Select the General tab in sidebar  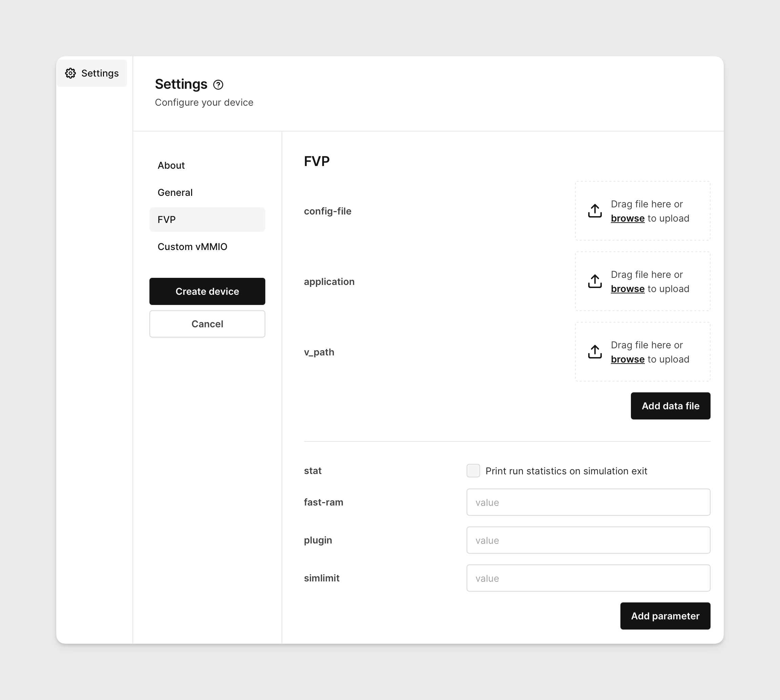[175, 192]
